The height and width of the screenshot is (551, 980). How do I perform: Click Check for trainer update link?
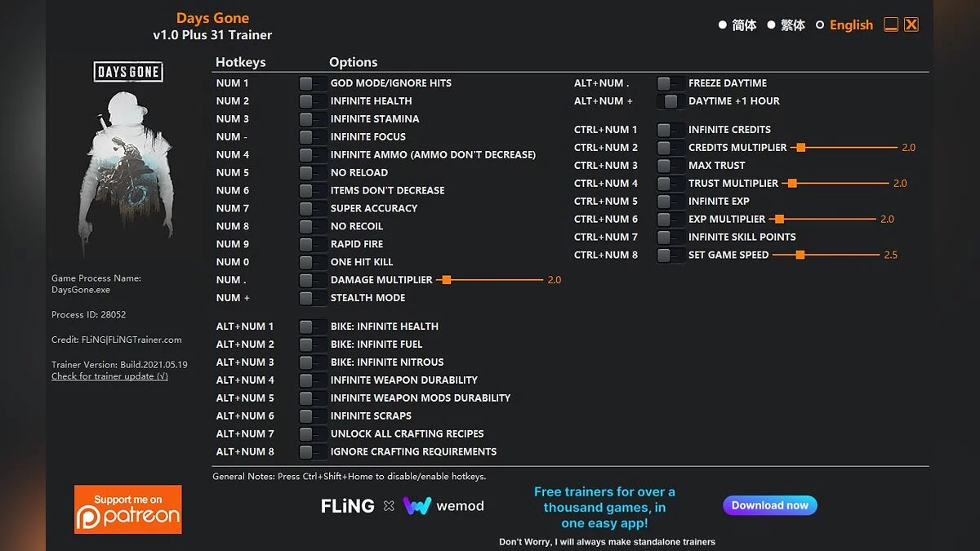pos(109,376)
